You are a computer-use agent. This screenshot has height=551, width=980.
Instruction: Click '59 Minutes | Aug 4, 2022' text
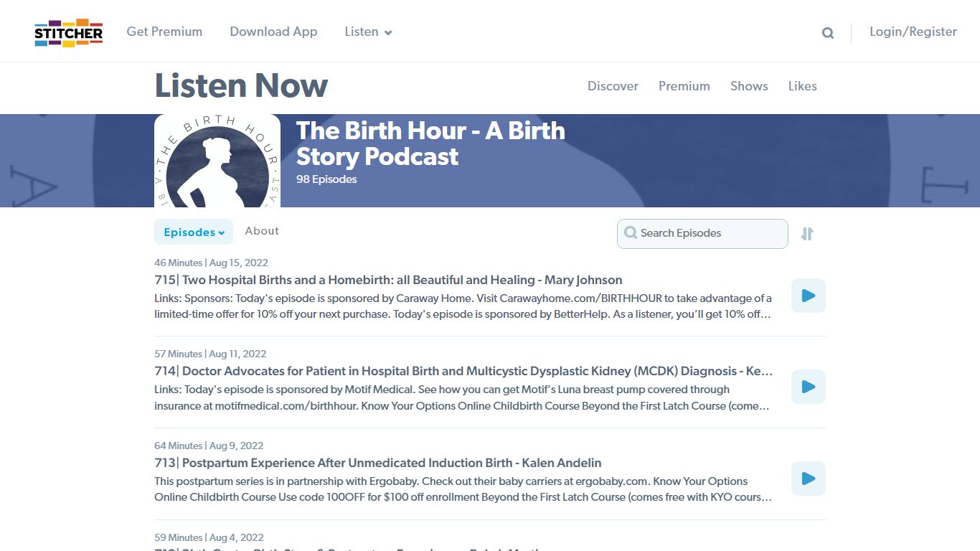(209, 537)
